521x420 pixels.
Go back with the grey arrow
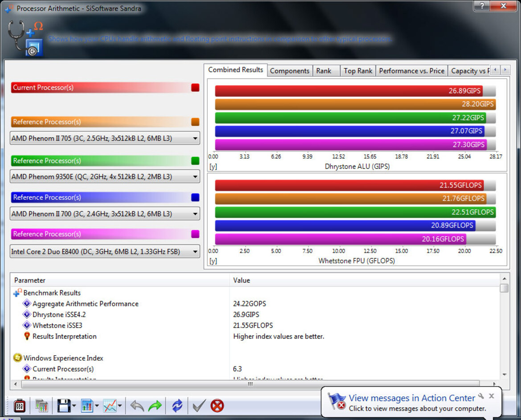point(137,406)
